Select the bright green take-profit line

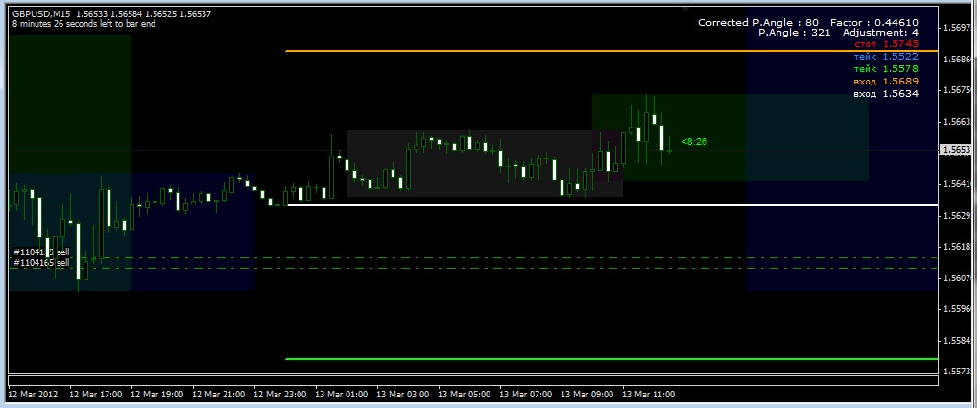click(611, 359)
